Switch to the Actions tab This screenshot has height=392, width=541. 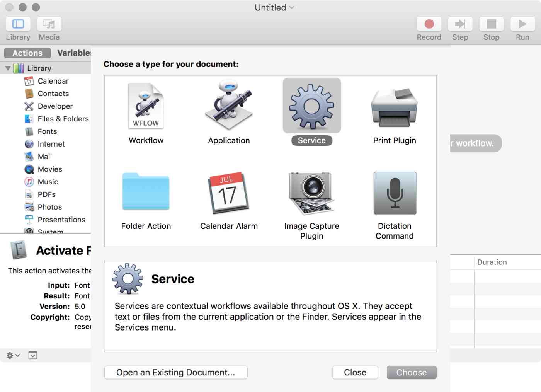[27, 53]
